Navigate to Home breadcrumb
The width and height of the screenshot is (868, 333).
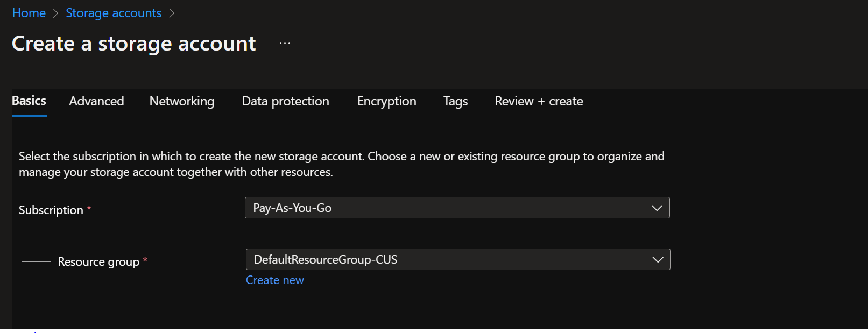pyautogui.click(x=29, y=13)
